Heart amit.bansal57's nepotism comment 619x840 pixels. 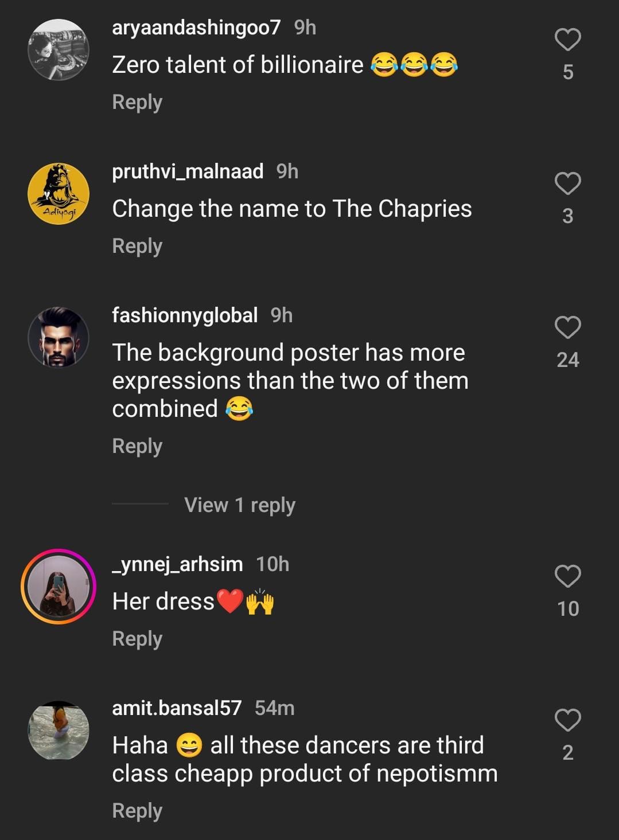click(x=567, y=721)
